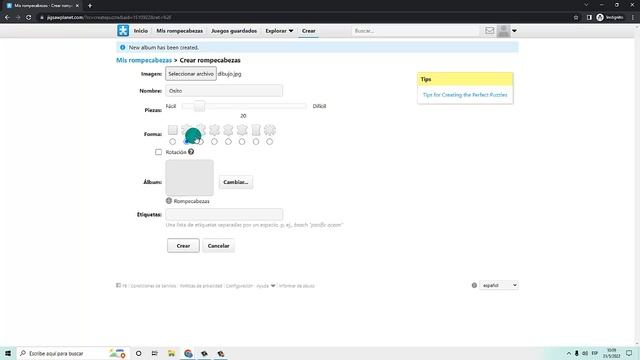Click the Buscar search field
This screenshot has width=640, height=360.
[415, 31]
